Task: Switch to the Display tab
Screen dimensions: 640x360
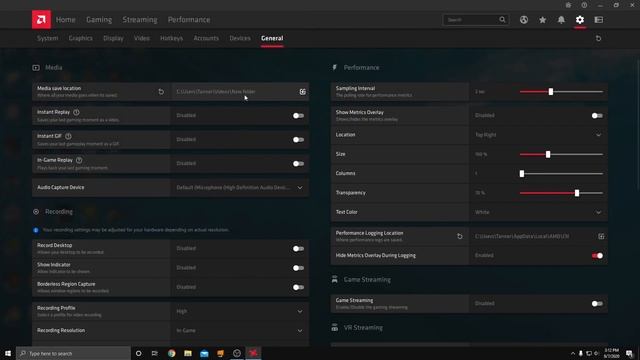Action: [x=113, y=38]
